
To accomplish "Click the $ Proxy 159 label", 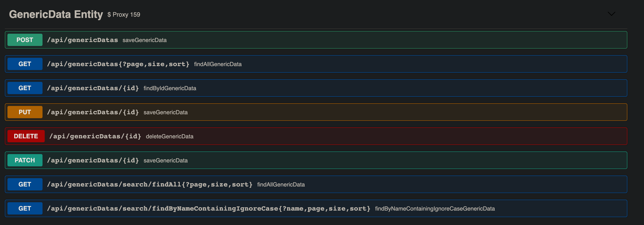I will [x=123, y=15].
